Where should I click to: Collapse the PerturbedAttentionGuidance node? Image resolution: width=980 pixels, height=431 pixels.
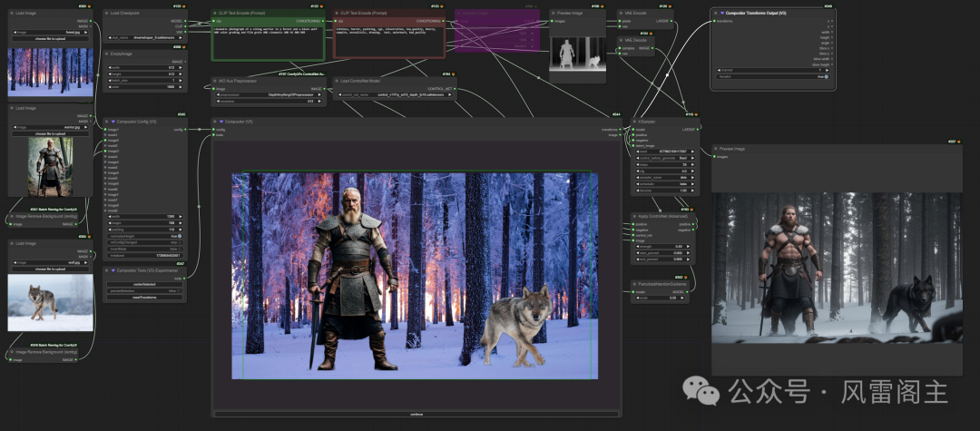pyautogui.click(x=634, y=284)
